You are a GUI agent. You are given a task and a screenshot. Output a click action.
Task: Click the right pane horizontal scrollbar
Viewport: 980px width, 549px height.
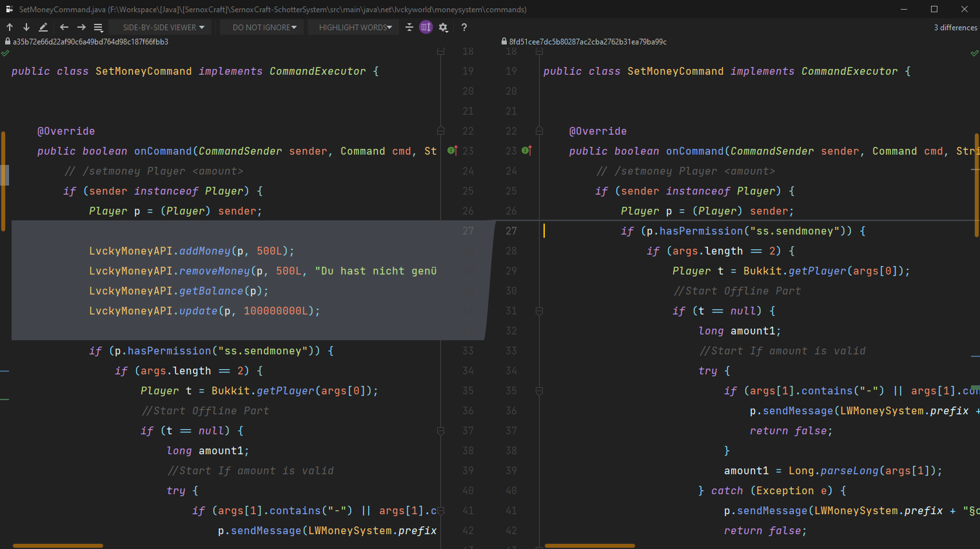[x=589, y=546]
